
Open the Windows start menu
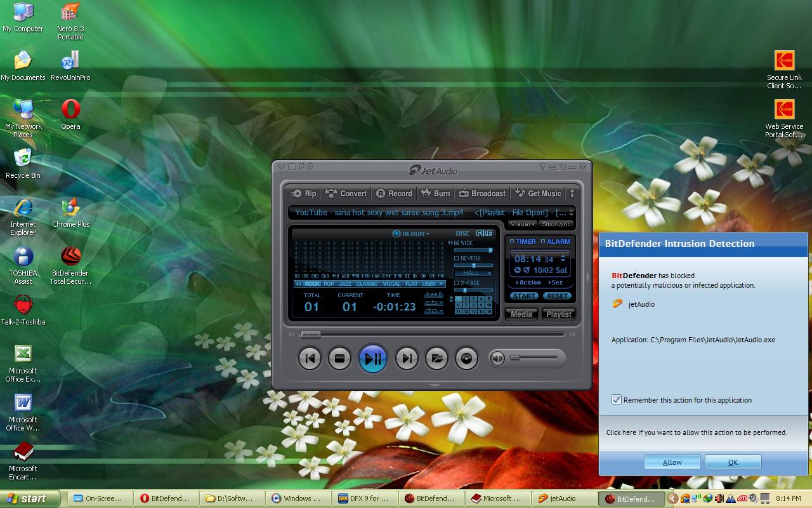pos(30,498)
